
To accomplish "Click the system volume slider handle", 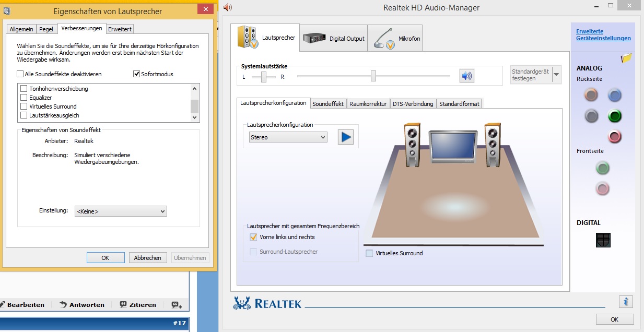I will pos(373,76).
